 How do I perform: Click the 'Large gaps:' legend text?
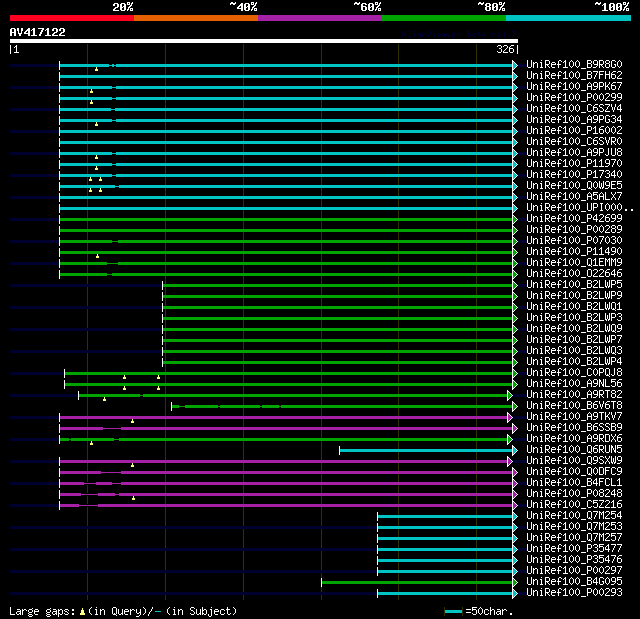point(42,611)
